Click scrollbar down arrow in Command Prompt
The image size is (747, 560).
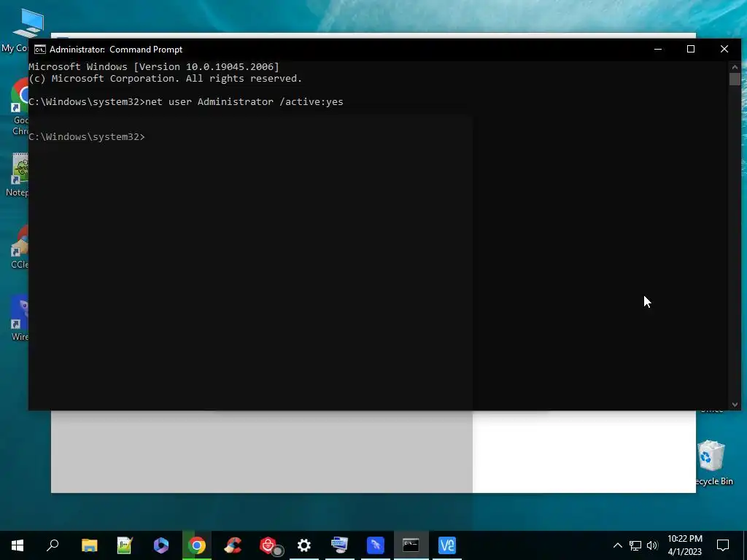point(735,405)
